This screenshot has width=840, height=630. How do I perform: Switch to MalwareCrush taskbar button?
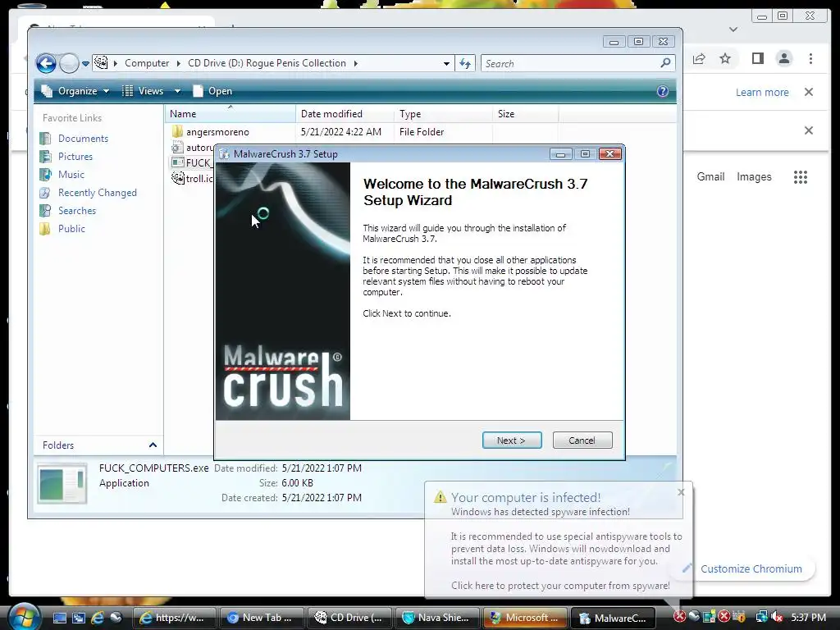point(614,618)
